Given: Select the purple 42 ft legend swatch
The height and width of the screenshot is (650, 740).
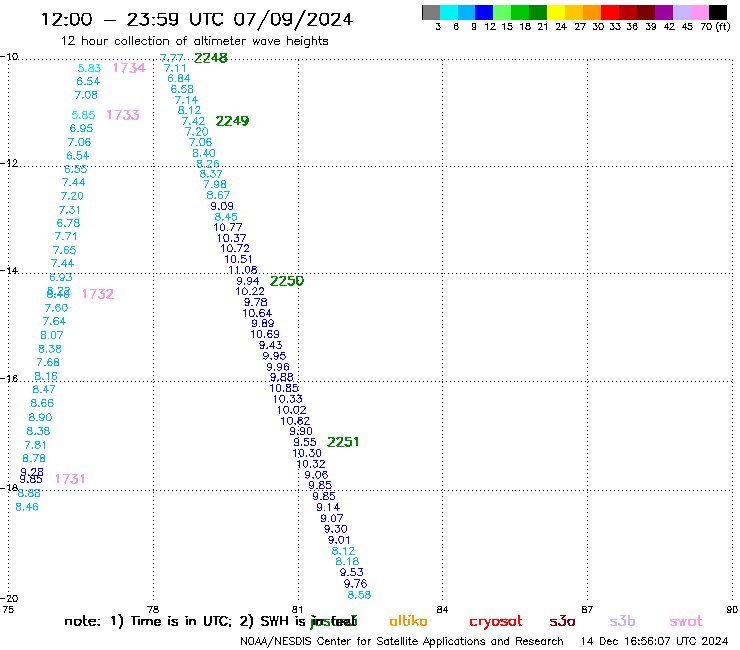Looking at the screenshot, I should pyautogui.click(x=663, y=13).
